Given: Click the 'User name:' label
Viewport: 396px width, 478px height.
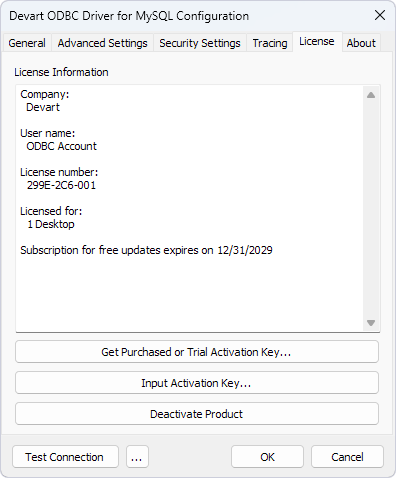Looking at the screenshot, I should [48, 133].
